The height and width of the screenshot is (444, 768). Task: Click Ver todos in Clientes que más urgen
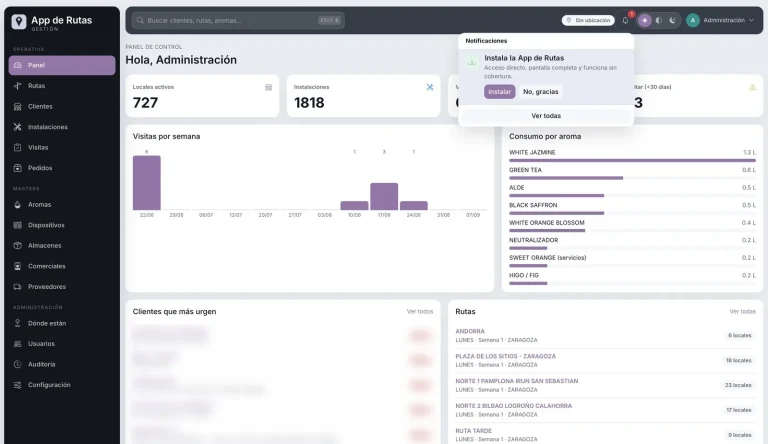pos(420,312)
